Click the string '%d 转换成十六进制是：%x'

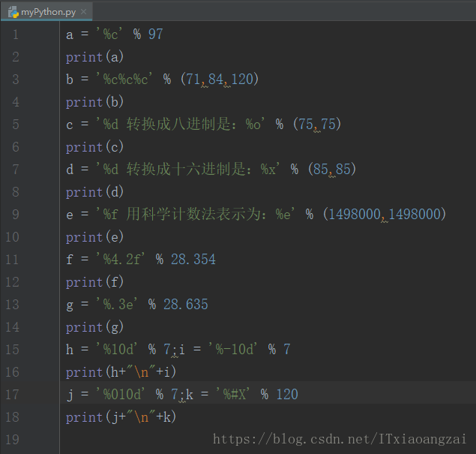(x=188, y=169)
